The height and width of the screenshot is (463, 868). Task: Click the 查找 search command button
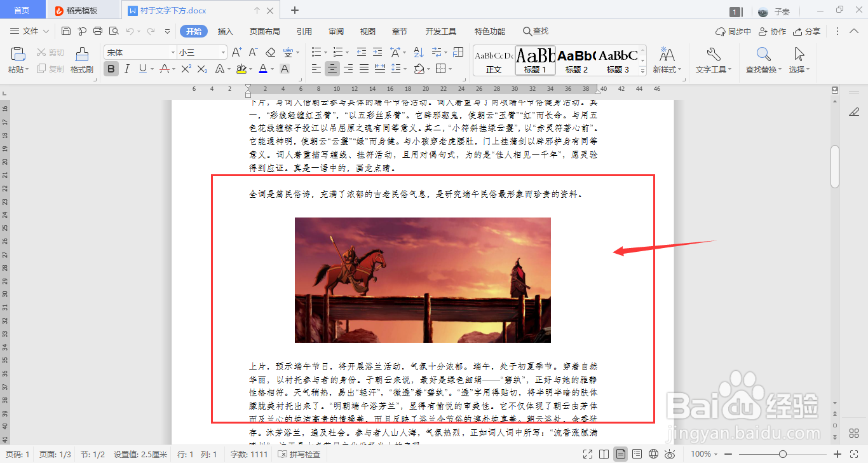click(x=536, y=31)
